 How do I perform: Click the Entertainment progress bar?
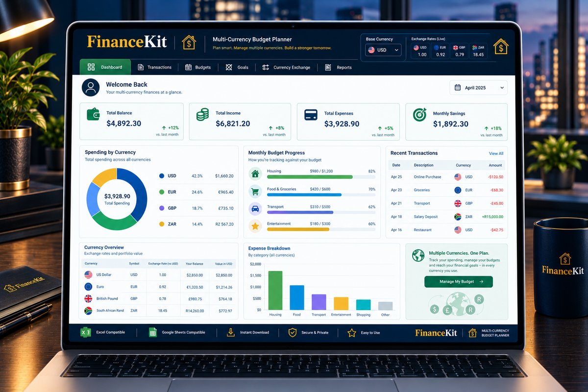[321, 229]
